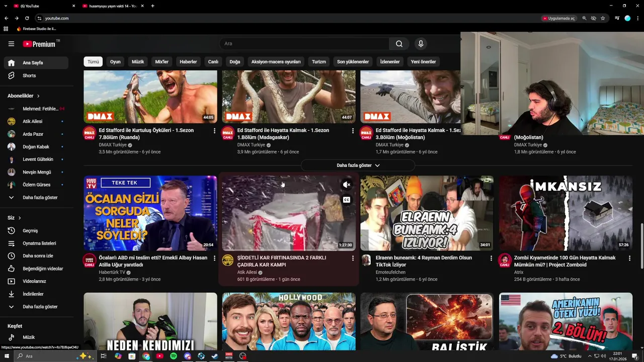This screenshot has height=362, width=644.
Task: Click the search magnifier button
Action: coord(399,44)
